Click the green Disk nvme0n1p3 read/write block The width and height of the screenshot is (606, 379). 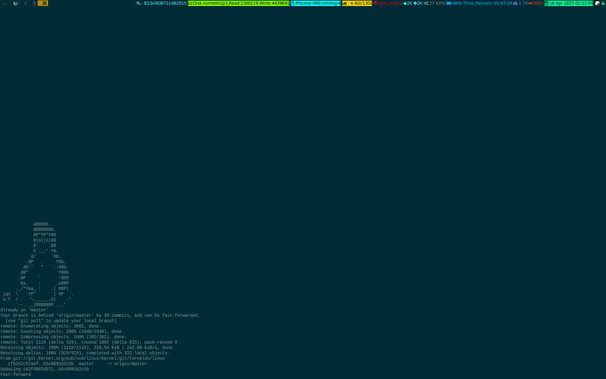(238, 3)
